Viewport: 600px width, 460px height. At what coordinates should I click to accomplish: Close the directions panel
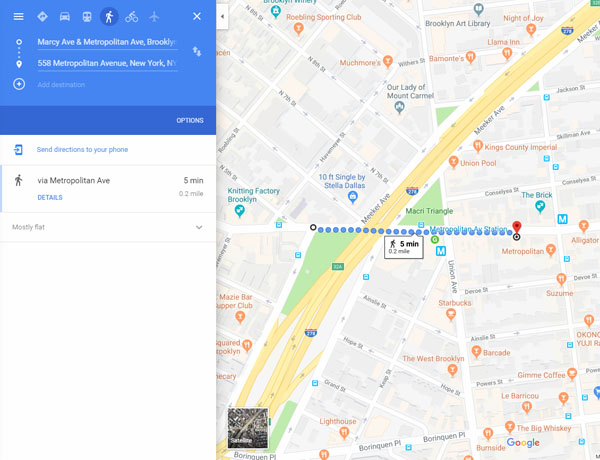pyautogui.click(x=197, y=16)
